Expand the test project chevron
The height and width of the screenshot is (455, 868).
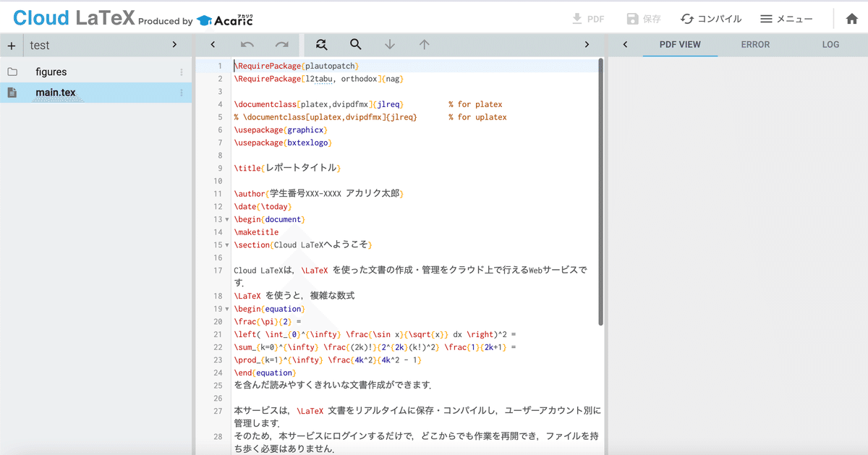point(174,45)
